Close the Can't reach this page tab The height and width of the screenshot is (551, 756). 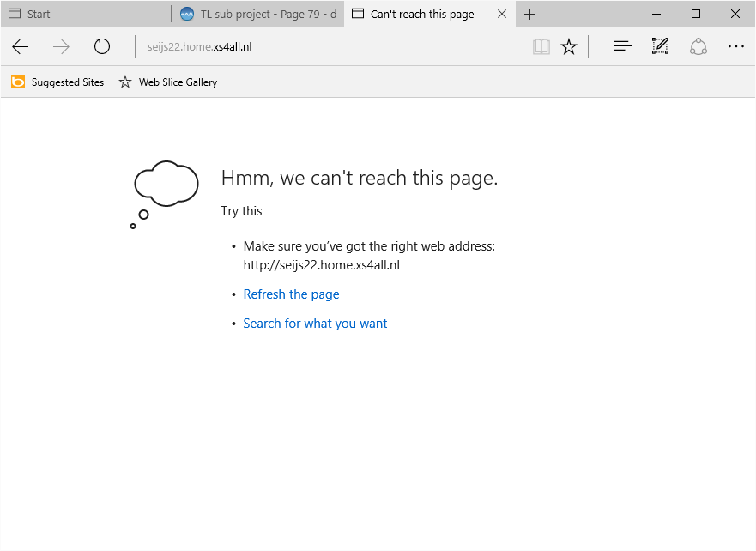coord(502,14)
